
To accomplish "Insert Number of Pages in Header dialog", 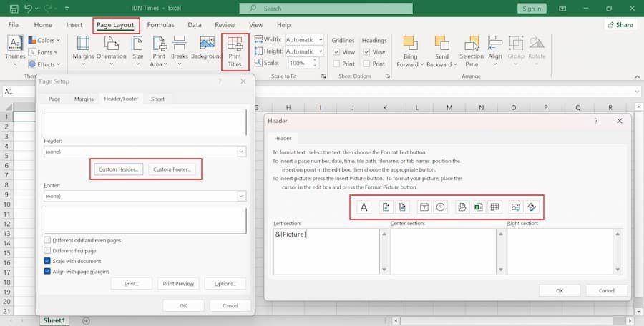I will tap(401, 207).
